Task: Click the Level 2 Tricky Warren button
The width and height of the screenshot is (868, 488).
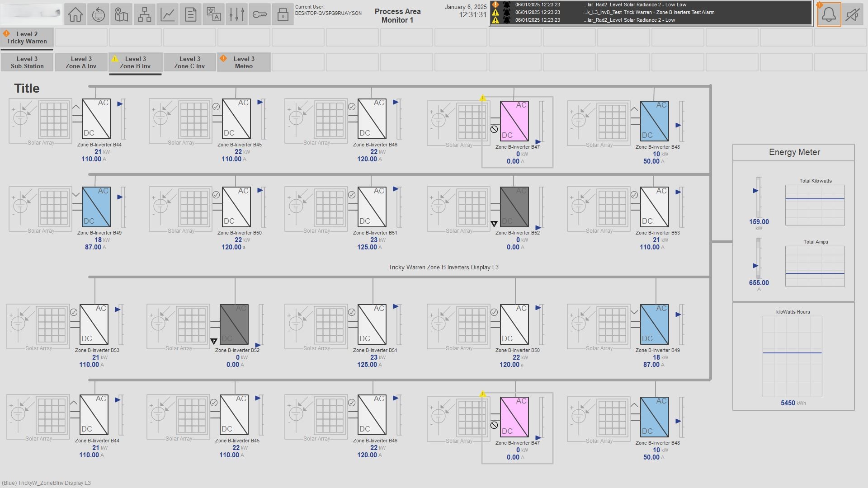Action: click(x=27, y=38)
